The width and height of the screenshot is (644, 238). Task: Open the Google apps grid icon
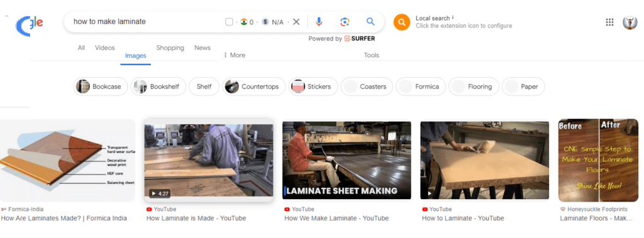(609, 22)
